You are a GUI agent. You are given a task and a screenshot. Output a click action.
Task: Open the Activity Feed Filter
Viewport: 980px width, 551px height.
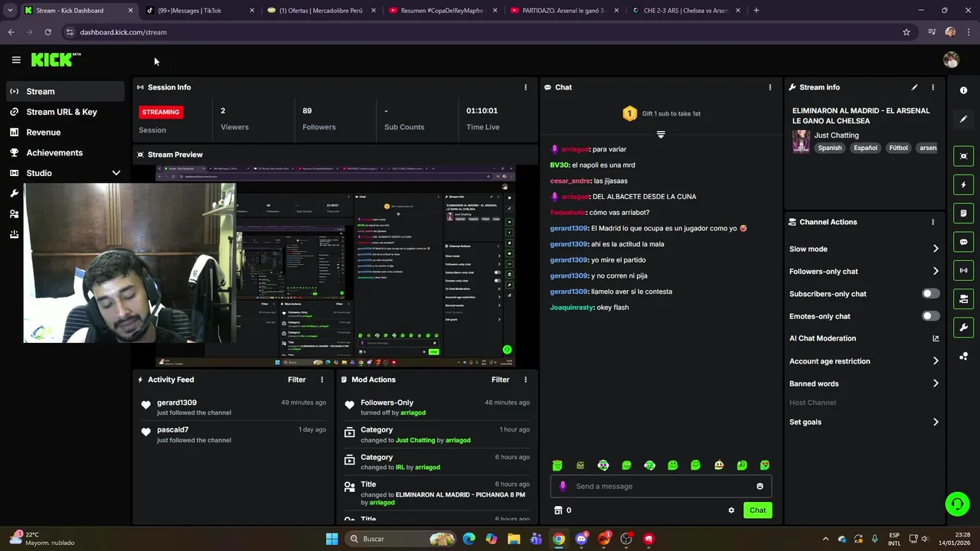coord(296,380)
